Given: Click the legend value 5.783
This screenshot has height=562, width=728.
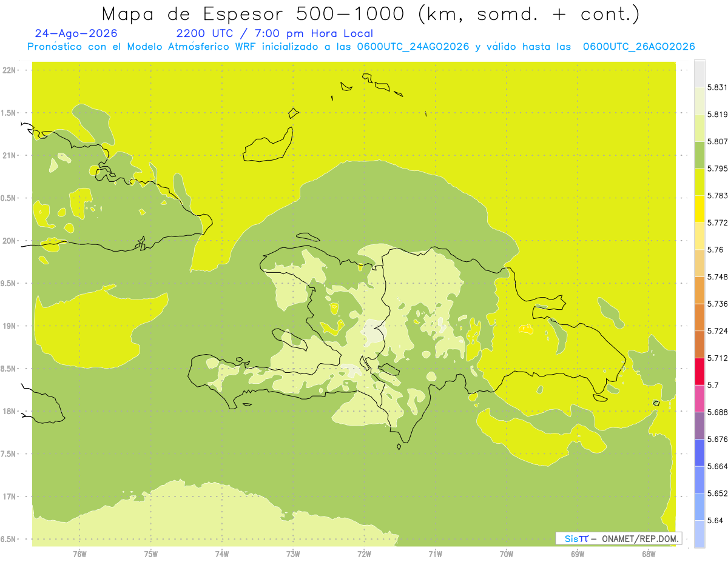Looking at the screenshot, I should (x=718, y=195).
